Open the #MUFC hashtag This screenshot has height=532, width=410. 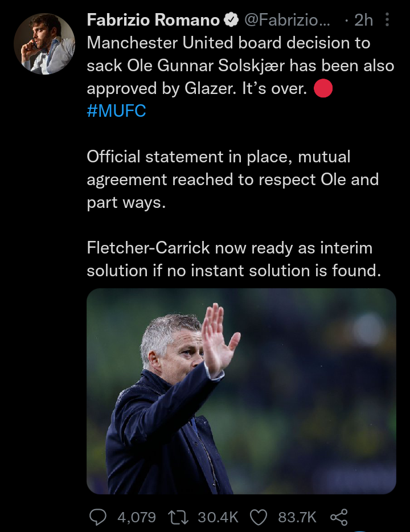tap(116, 111)
